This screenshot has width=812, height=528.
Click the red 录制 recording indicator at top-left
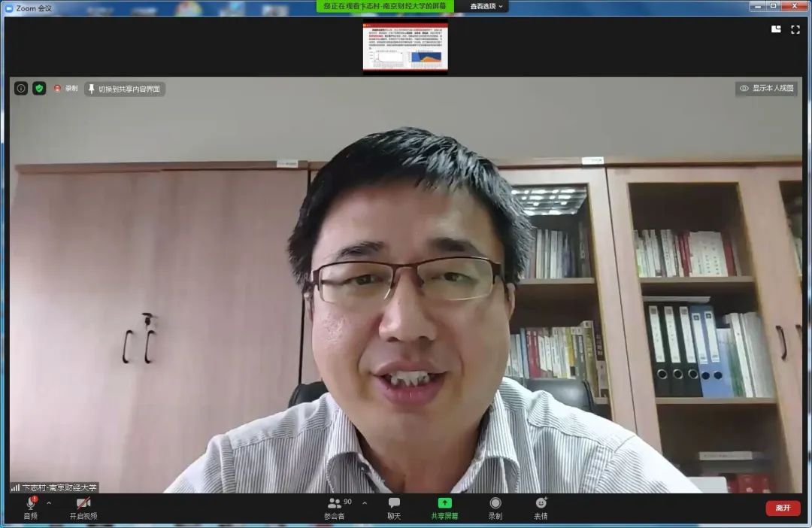pyautogui.click(x=65, y=89)
